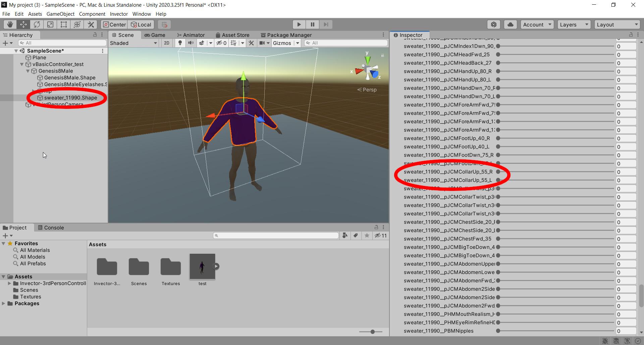The width and height of the screenshot is (644, 345).
Task: Open scene camera settings
Action: pyautogui.click(x=262, y=43)
